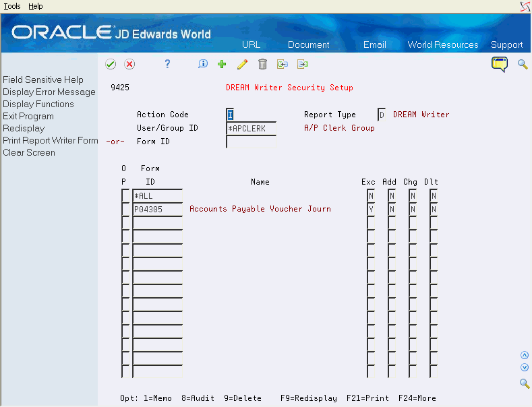The image size is (532, 407).
Task: Click F24=More function key text
Action: [417, 398]
